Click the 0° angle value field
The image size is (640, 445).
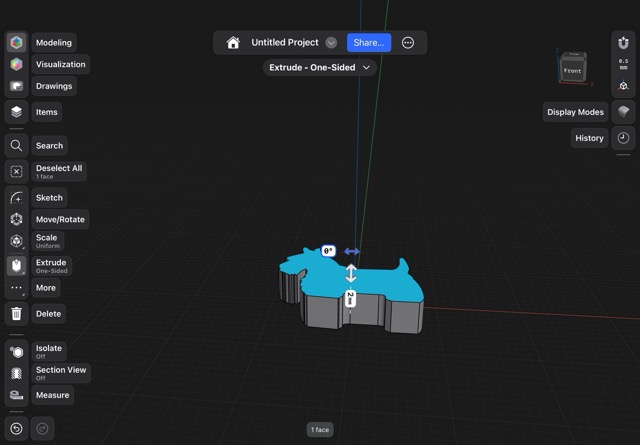(329, 251)
